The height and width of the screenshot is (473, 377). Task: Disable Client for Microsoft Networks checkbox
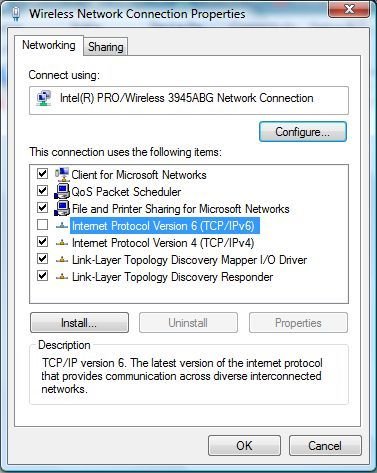coord(42,174)
